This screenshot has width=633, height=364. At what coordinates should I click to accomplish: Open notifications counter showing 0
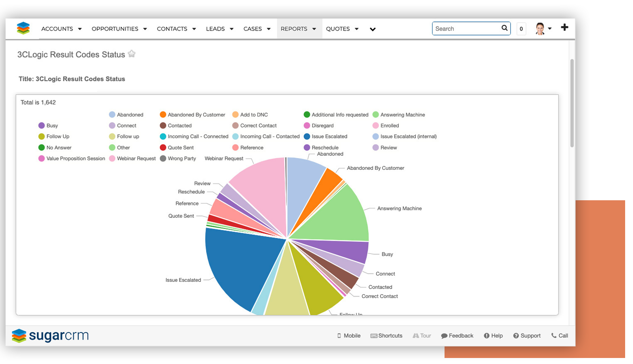[521, 29]
